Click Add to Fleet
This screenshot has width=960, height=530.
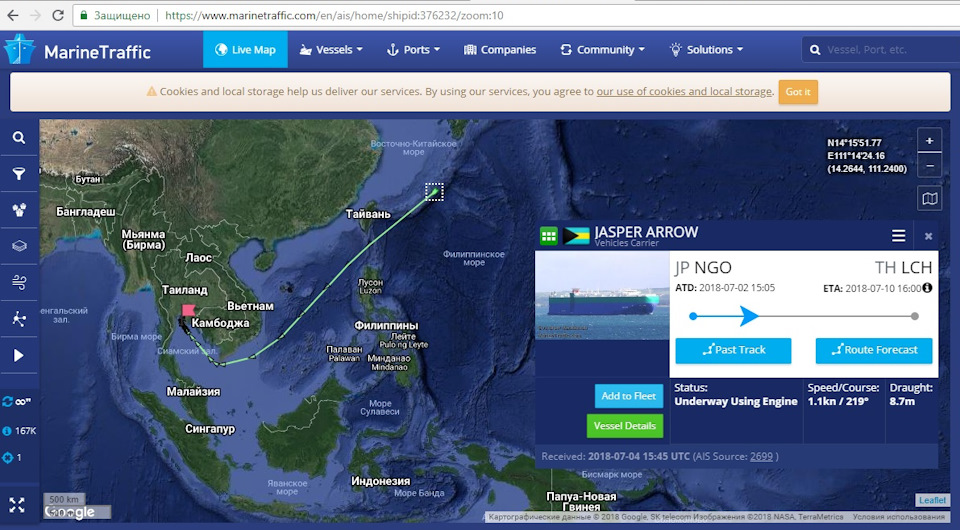629,396
